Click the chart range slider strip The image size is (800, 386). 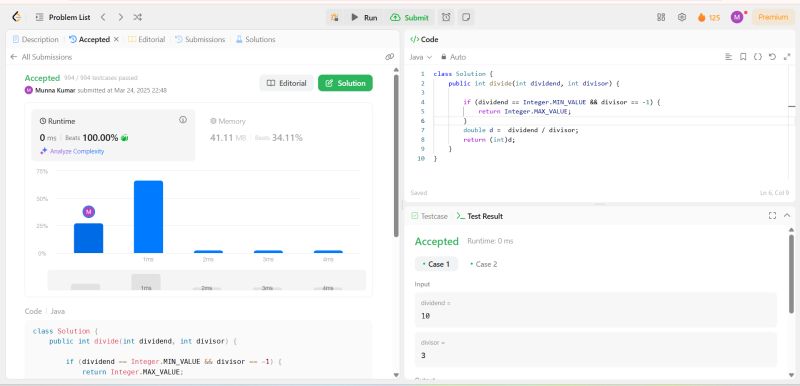pyautogui.click(x=207, y=280)
